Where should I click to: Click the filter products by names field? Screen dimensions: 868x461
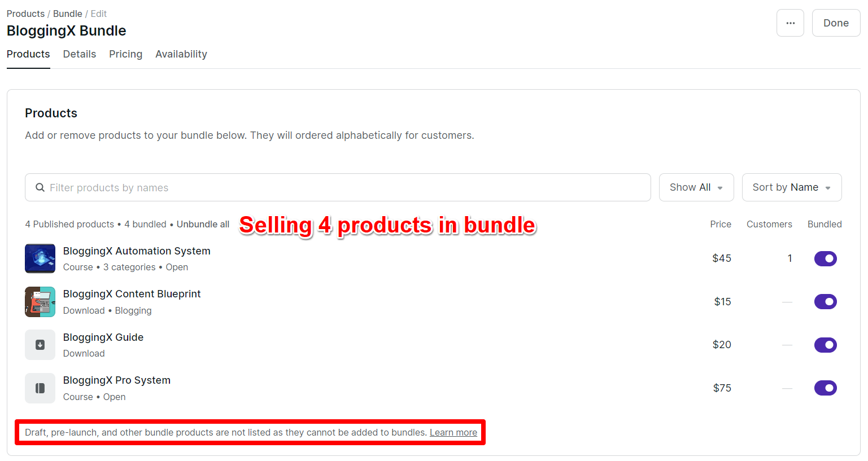(x=226, y=187)
